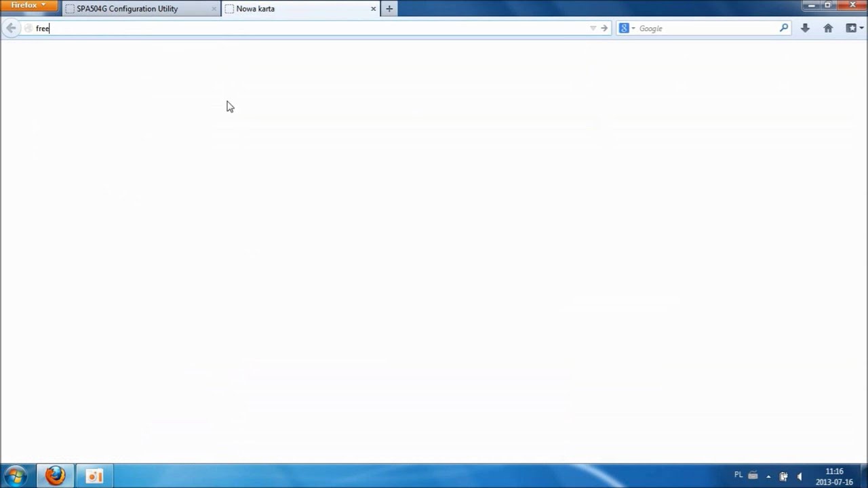Click the Firefox taskbar icon
Viewport: 868px width, 488px height.
point(56,476)
